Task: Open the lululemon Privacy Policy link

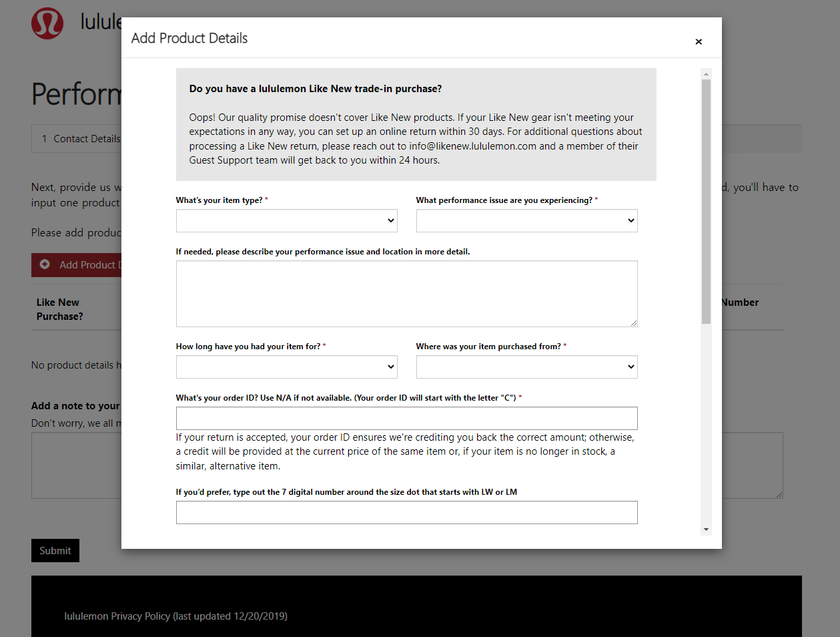Action: tap(175, 616)
